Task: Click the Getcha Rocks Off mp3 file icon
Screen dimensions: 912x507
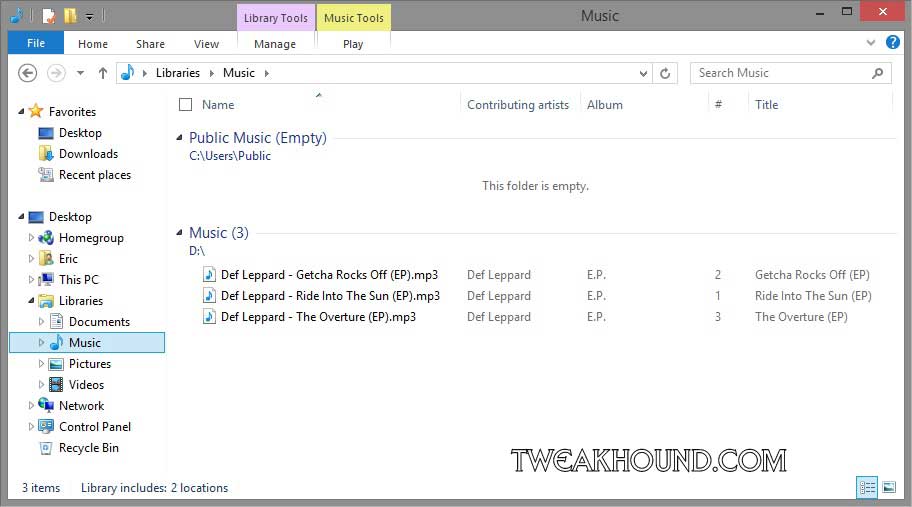Action: coord(209,274)
